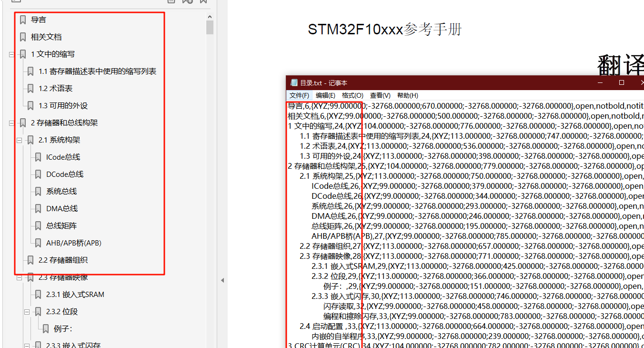Screen dimensions: 644x348
Task: Click the bookmark icon beside 例子:
Action: [x=46, y=329]
